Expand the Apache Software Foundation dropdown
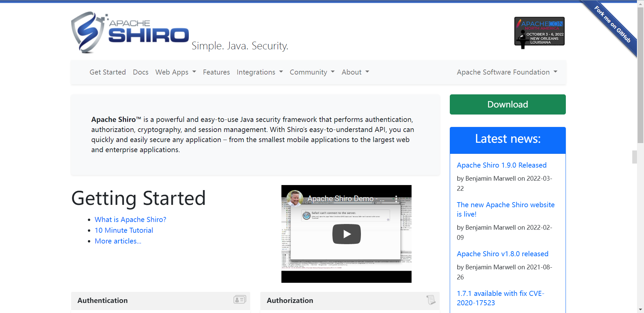644x313 pixels. 507,72
